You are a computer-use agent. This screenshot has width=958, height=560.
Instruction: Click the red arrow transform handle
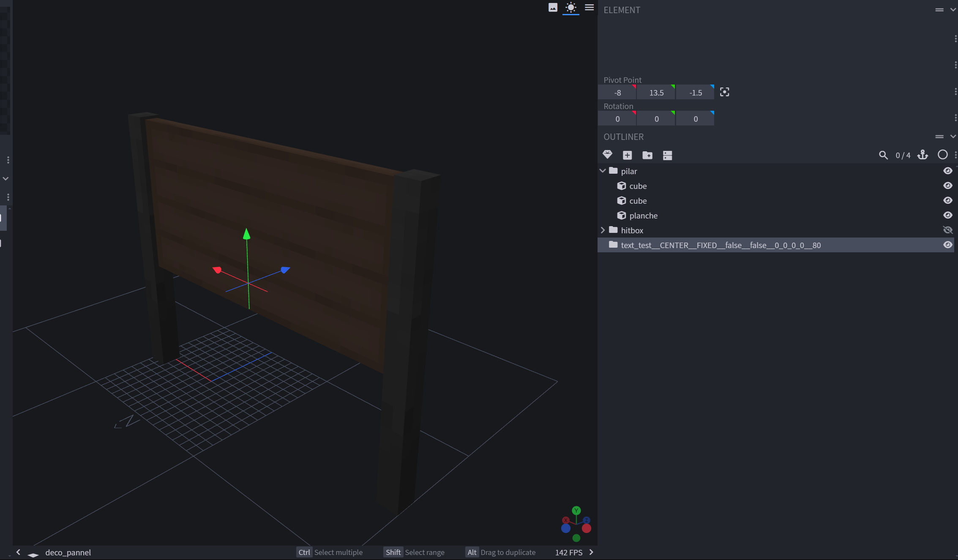pyautogui.click(x=217, y=270)
